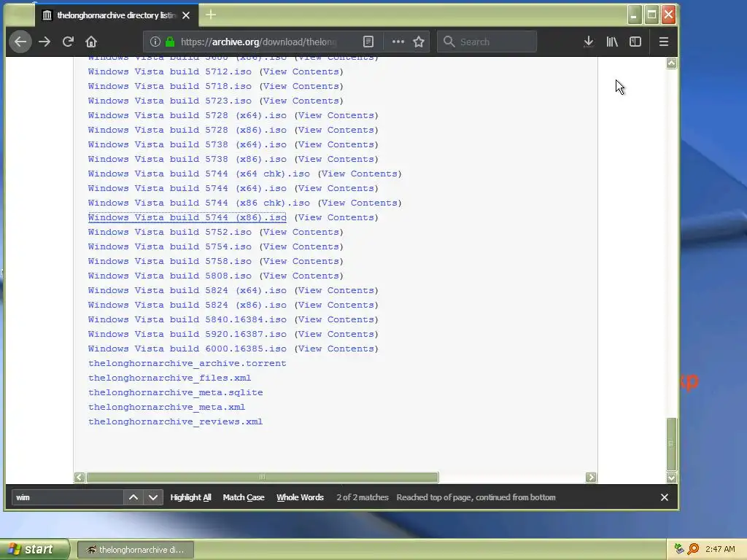Open page actions three-dot menu
747x560 pixels.
398,42
